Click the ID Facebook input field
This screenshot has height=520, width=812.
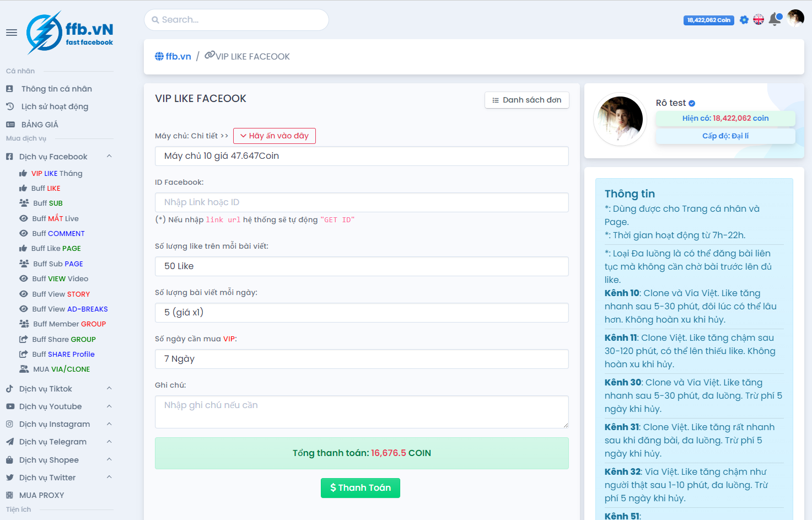coord(362,202)
